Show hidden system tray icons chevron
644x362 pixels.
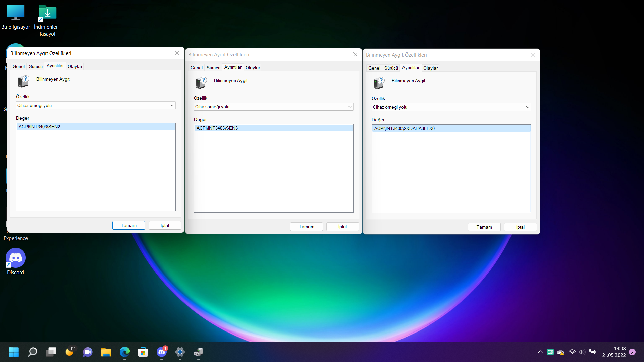pos(540,352)
